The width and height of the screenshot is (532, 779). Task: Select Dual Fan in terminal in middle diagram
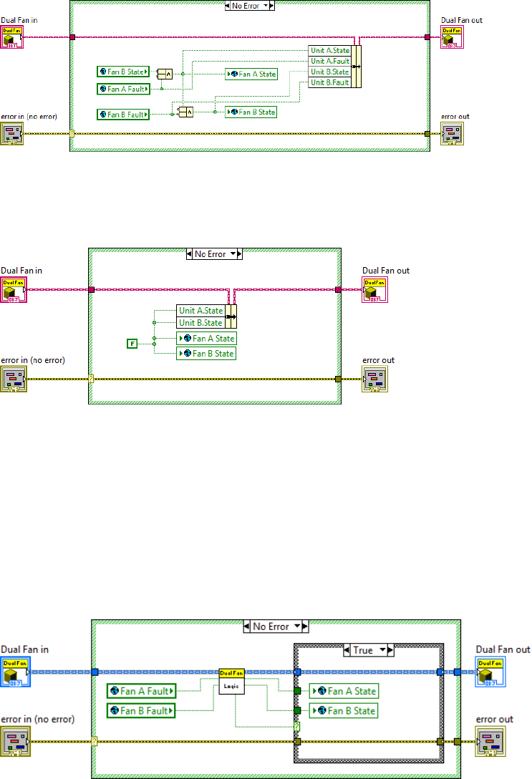[14, 290]
